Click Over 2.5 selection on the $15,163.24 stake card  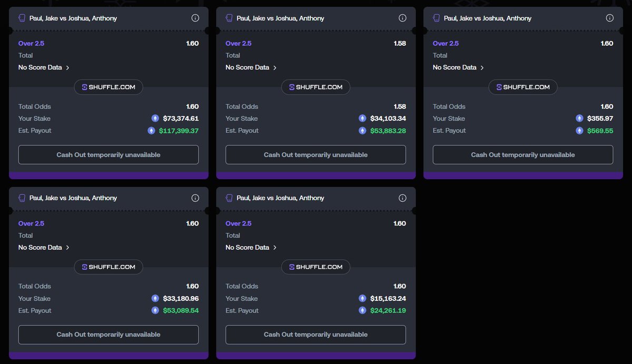point(239,223)
